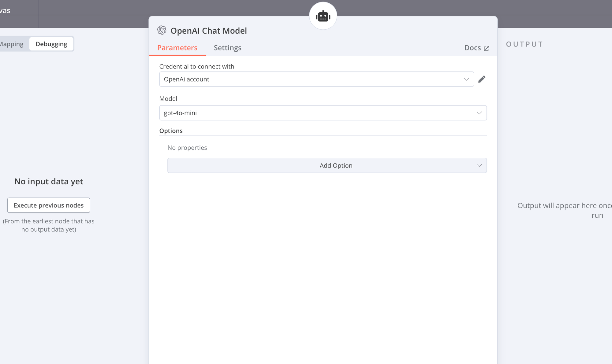Click the chevron inside Add Option control
Viewport: 612px width, 364px height.
point(479,165)
